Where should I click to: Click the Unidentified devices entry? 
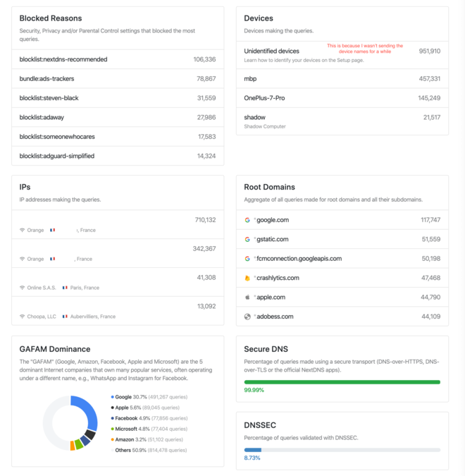(x=272, y=51)
